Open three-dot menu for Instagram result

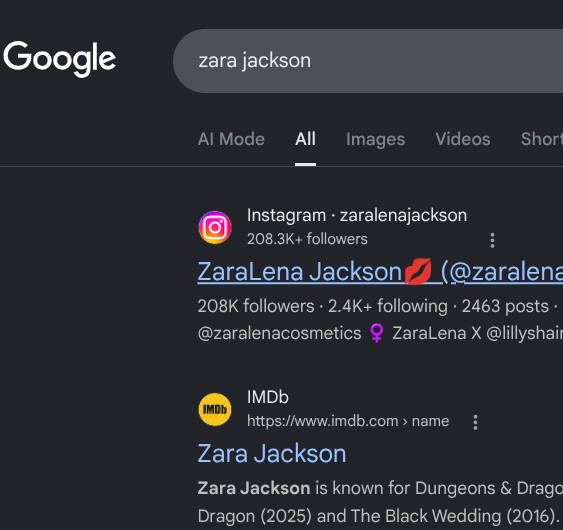(492, 240)
